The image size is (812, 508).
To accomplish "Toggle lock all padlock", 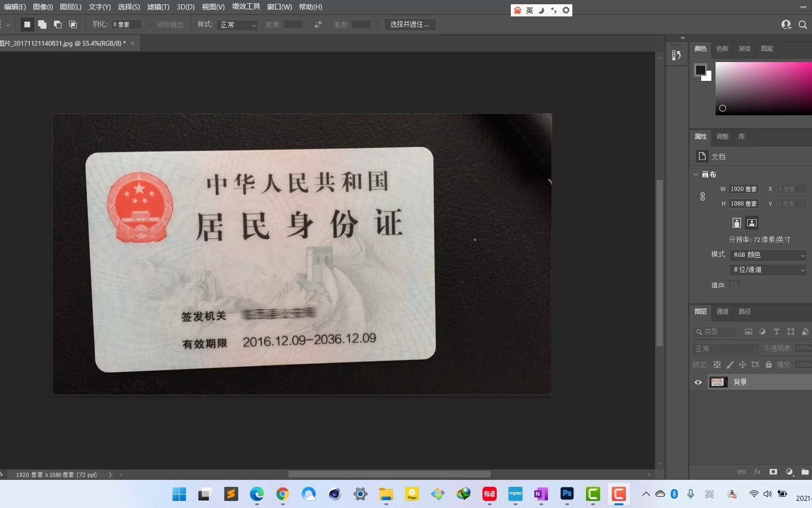I will point(768,365).
